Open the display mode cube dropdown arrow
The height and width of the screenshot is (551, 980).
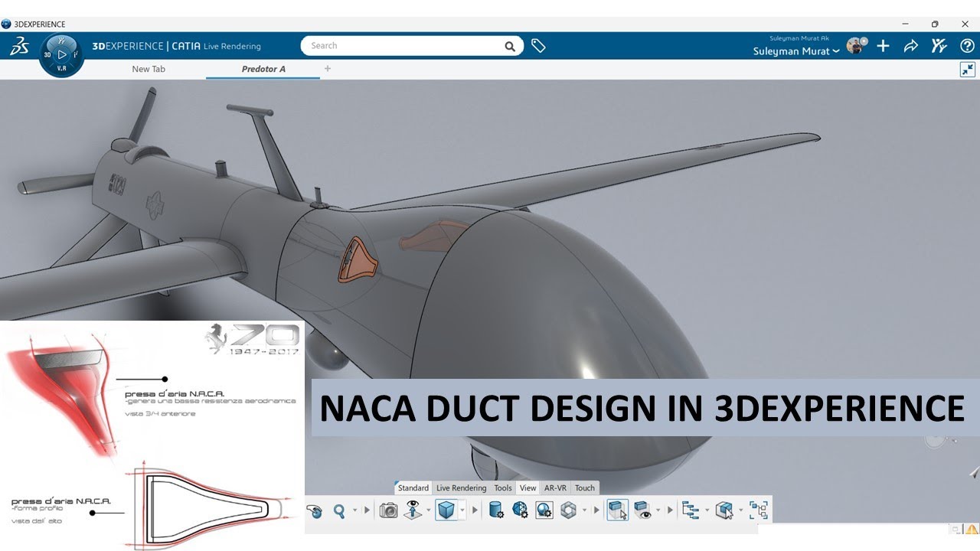(462, 510)
